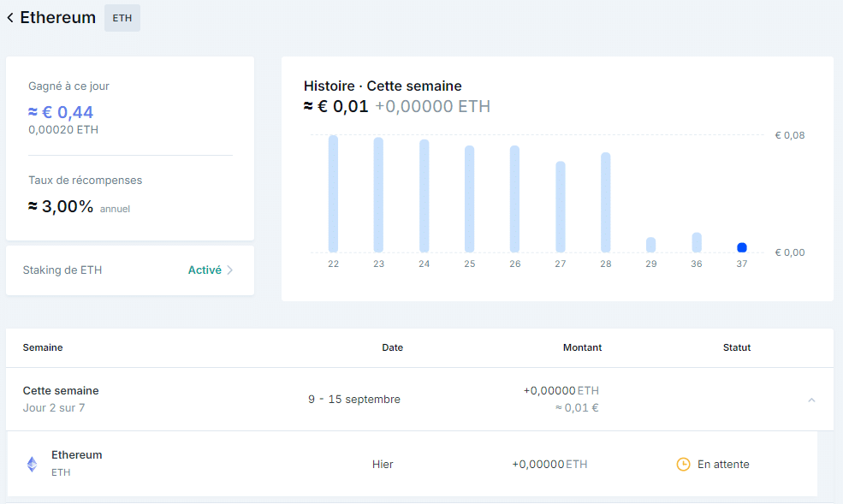Select the chart bar for week 25
843x504 pixels.
coord(469,199)
